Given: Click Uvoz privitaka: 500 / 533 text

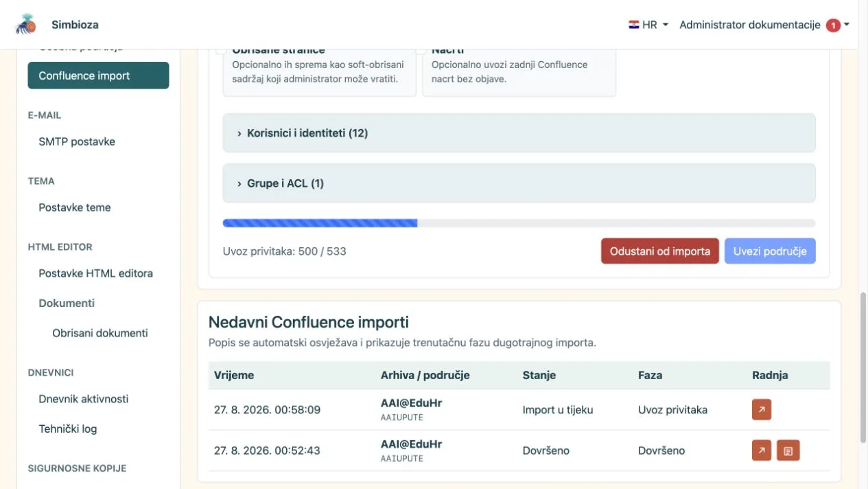Looking at the screenshot, I should [x=285, y=251].
